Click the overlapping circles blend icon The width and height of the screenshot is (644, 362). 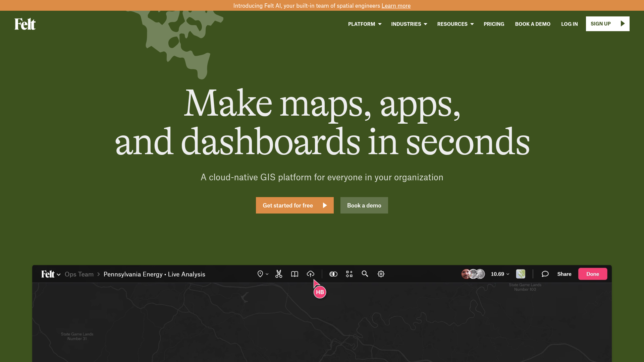pos(333,274)
